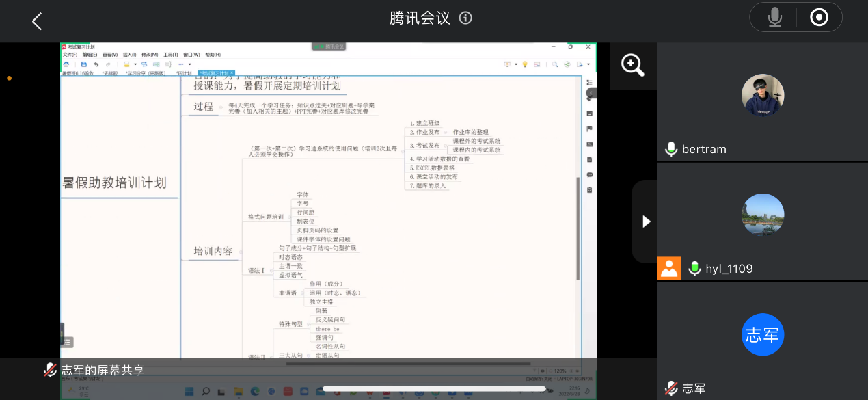Switch to the 学习分享 document tab

(145, 72)
